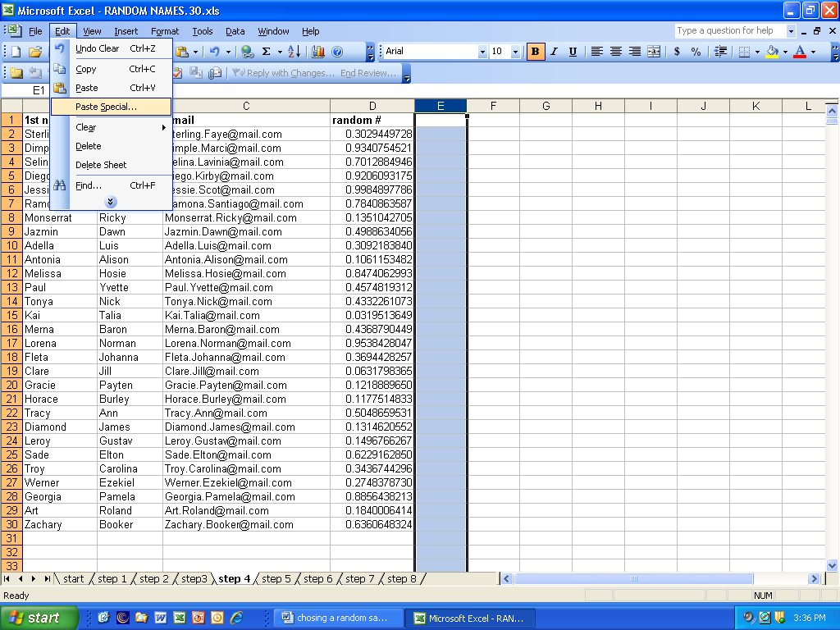Apply red Font Color swatch
The height and width of the screenshot is (630, 840).
click(800, 52)
